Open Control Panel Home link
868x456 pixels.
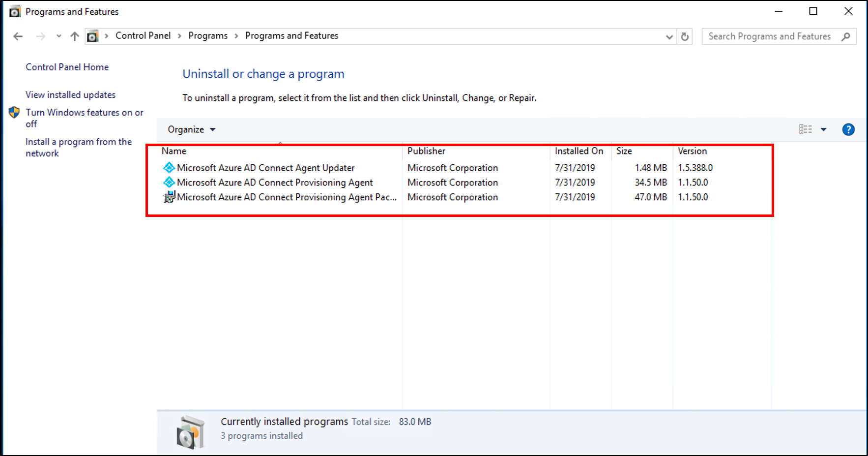click(x=67, y=67)
